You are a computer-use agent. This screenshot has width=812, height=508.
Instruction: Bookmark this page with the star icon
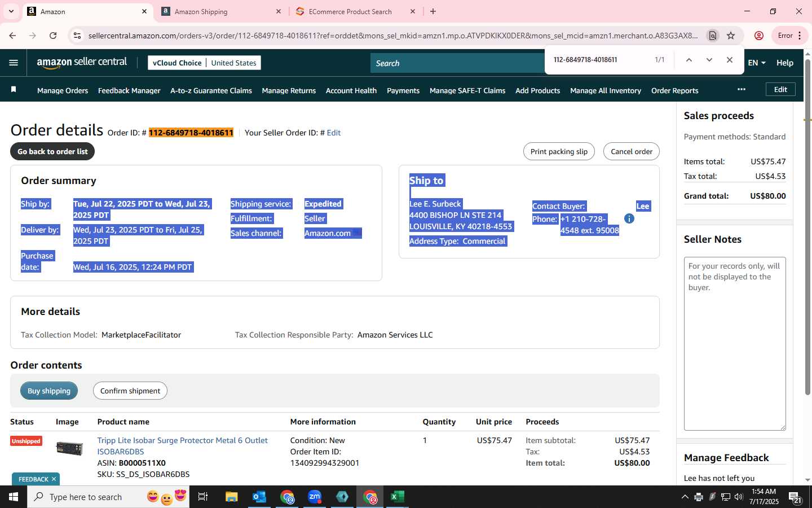click(x=731, y=36)
